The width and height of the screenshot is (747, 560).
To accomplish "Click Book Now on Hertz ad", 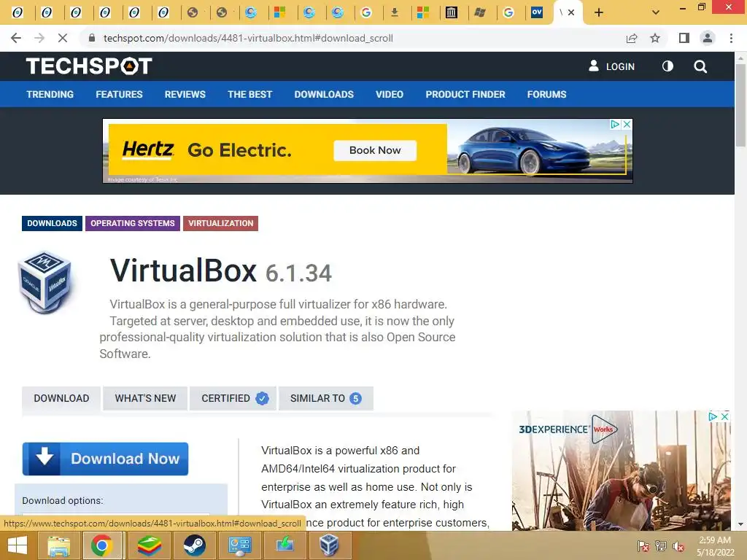I will [x=375, y=150].
